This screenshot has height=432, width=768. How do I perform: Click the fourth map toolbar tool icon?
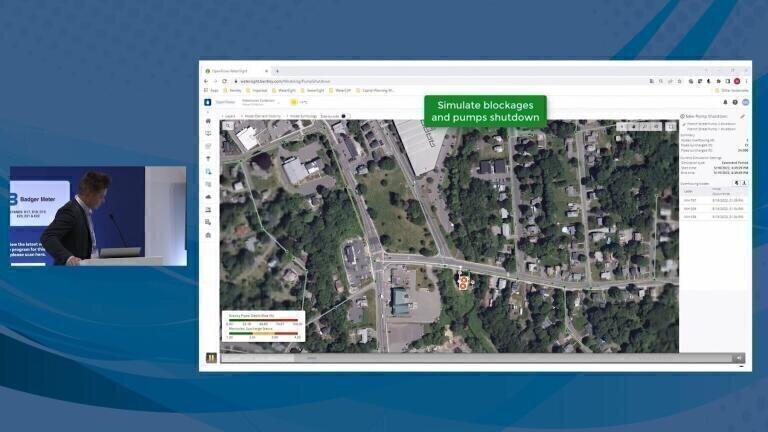656,126
